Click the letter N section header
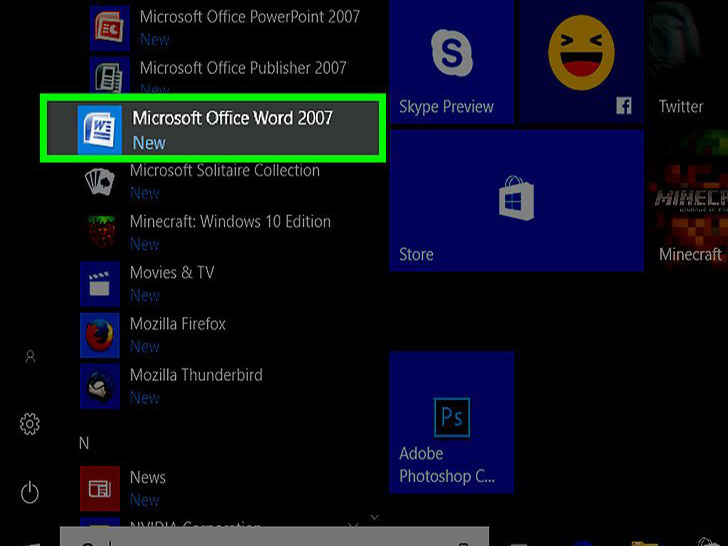Screen dimensions: 728x546 coord(84,441)
